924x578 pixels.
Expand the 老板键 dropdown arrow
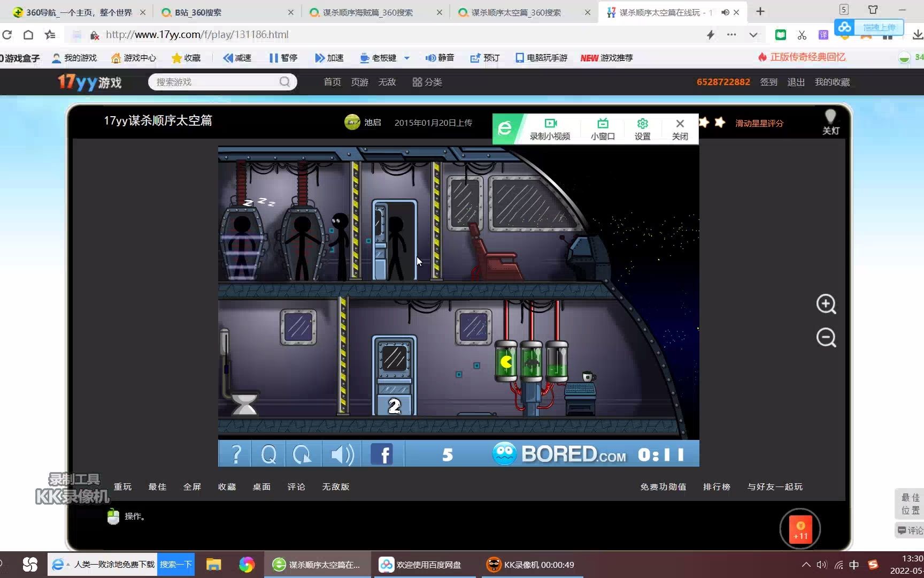tap(406, 58)
